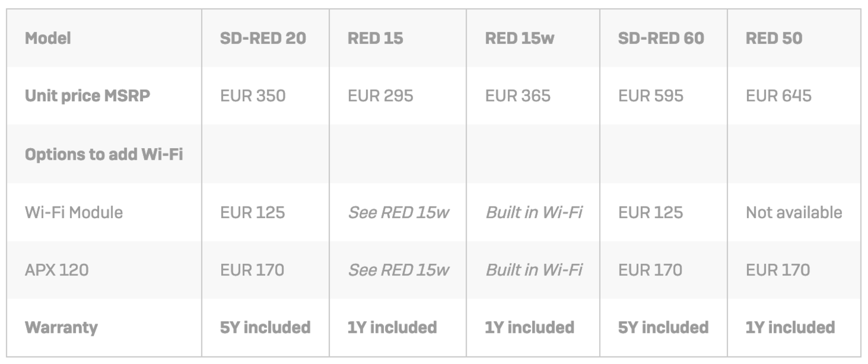
Task: Click the RED 15 column header
Action: [375, 38]
